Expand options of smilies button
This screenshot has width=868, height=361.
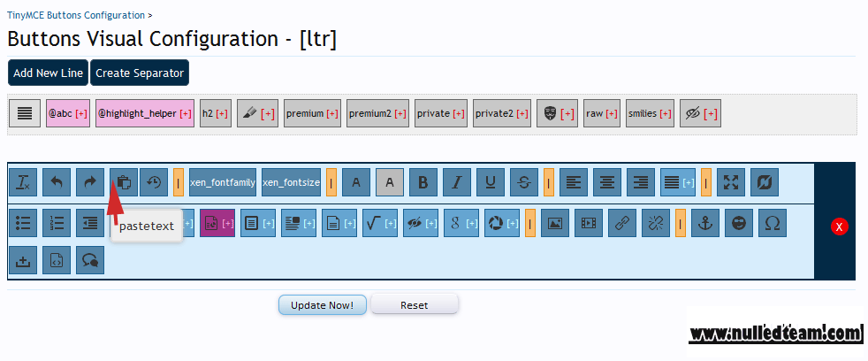pos(666,113)
